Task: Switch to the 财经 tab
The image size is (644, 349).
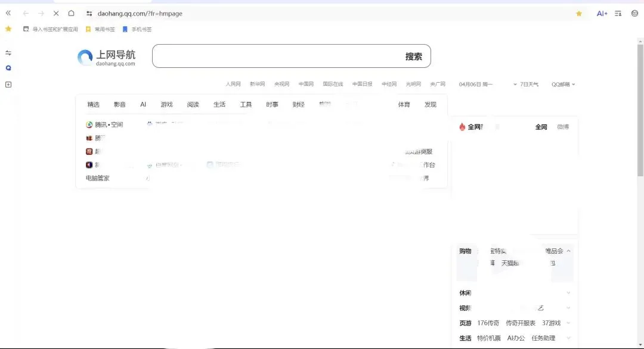Action: coord(298,105)
